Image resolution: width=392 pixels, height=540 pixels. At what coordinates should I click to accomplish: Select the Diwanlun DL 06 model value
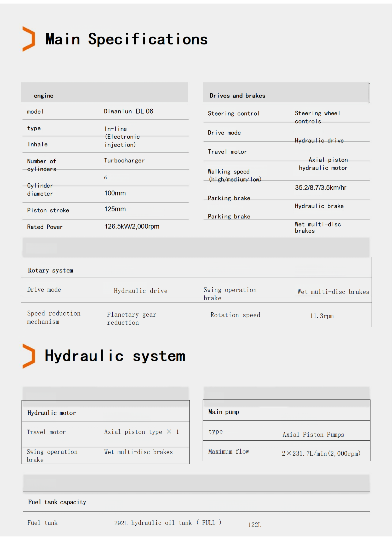(x=129, y=111)
